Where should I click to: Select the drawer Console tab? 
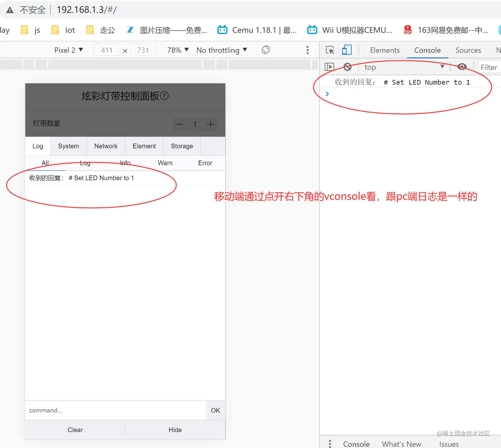pyautogui.click(x=356, y=444)
